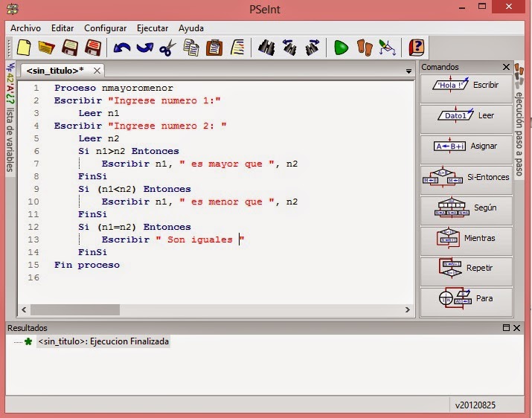Click the "Ingrese numero 1:" string
Screen dimensions: 532x418
pyautogui.click(x=164, y=100)
